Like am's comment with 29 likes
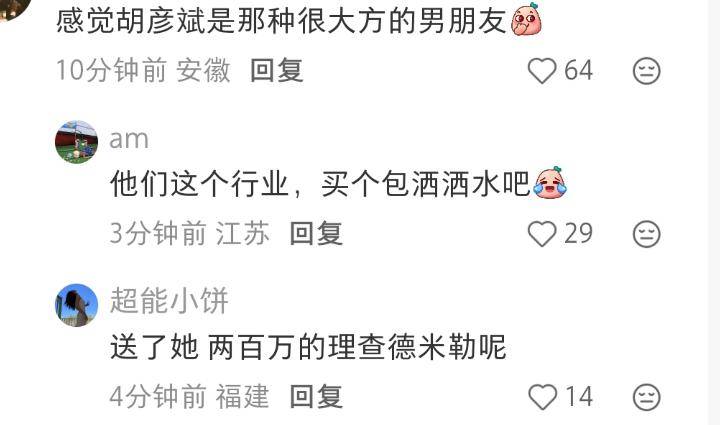This screenshot has height=425, width=720. 542,234
